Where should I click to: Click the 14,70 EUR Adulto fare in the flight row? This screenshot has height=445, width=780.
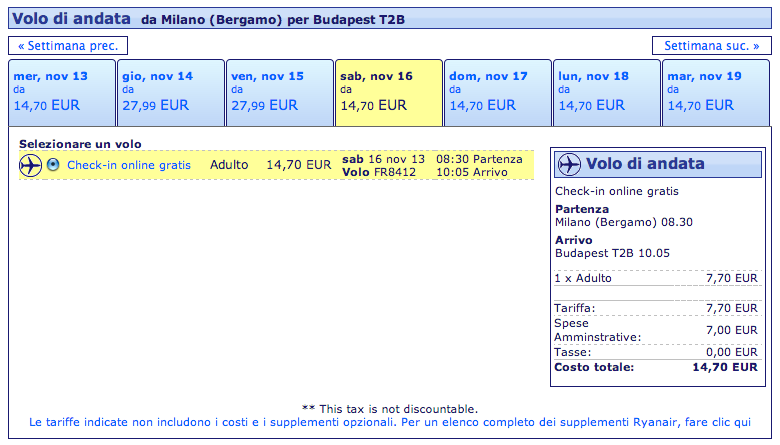298,165
